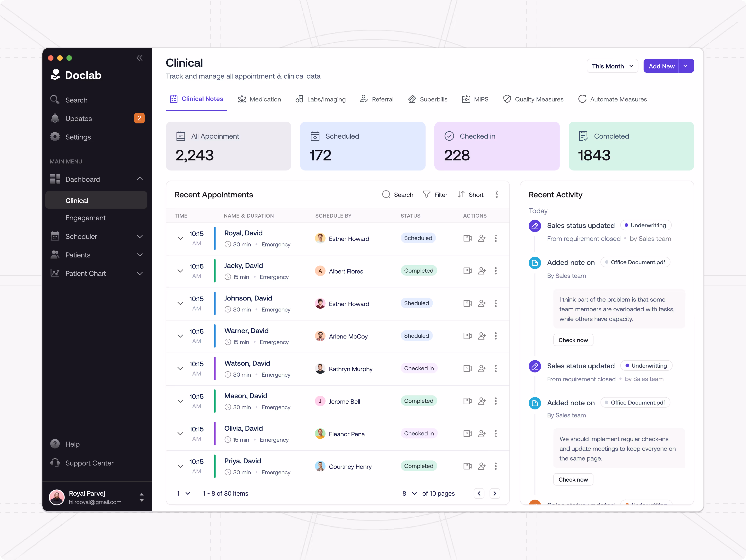Open three-dot menu for Watson, David row
746x560 pixels.
[496, 368]
